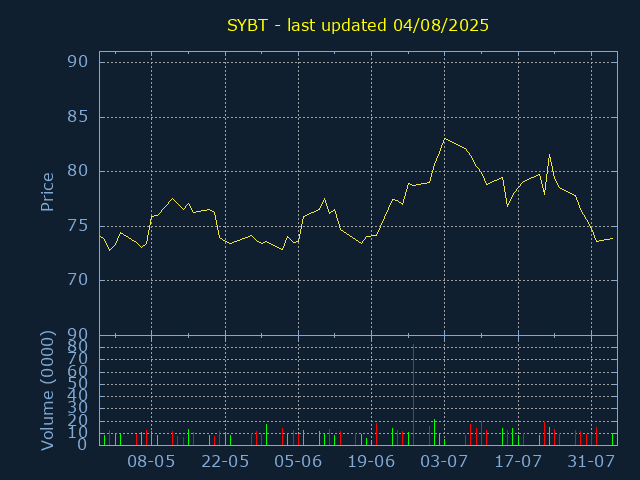Click the tallest red volume bar

[x=413, y=394]
